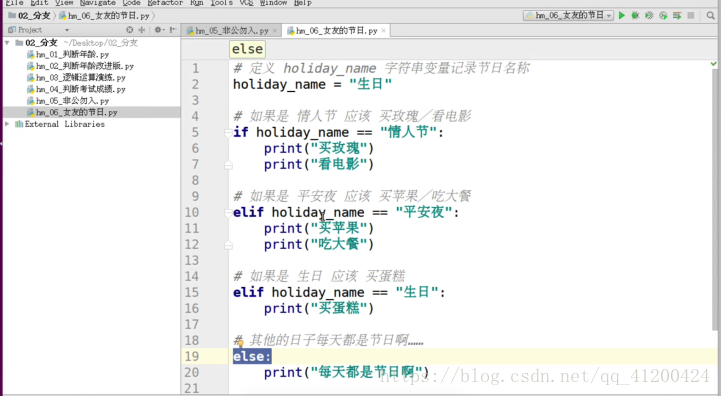Open the VCS menu
The height and width of the screenshot is (396, 721).
[x=246, y=3]
